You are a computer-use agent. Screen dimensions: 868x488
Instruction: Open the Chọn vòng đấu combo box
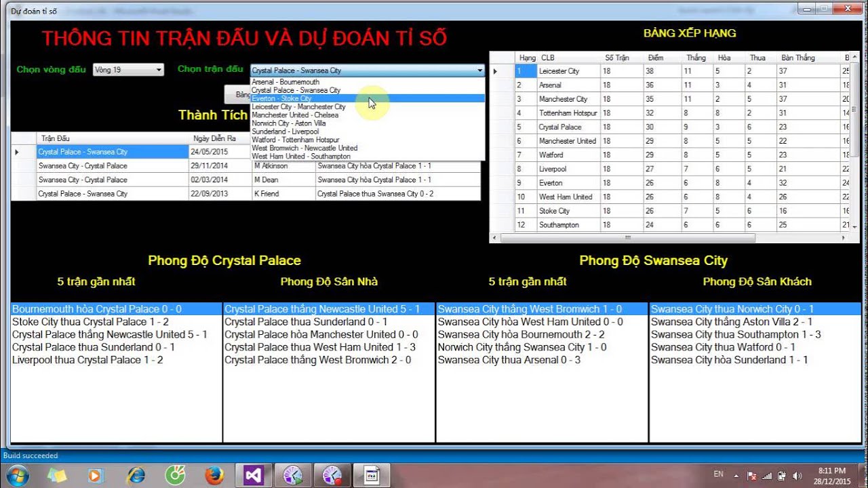coord(128,70)
